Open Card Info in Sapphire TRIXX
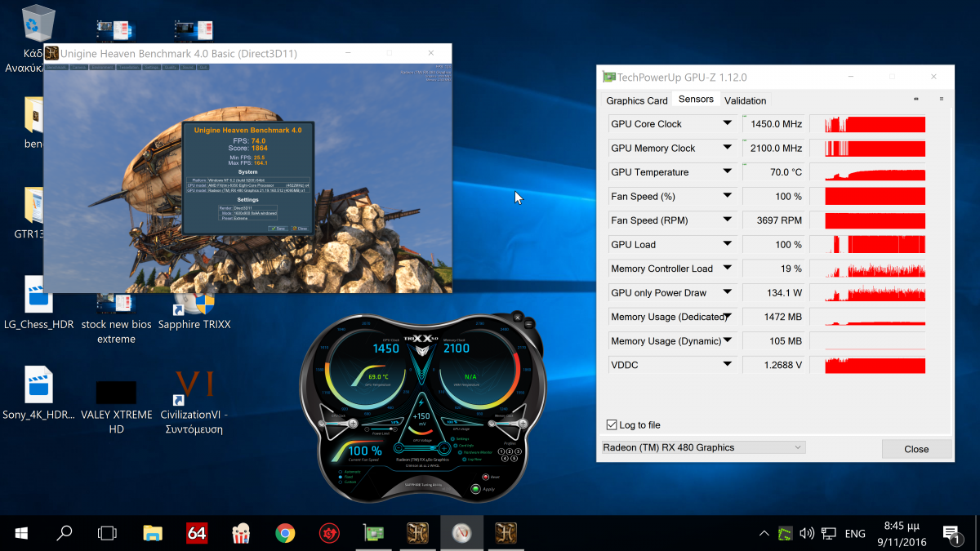The height and width of the screenshot is (551, 980). point(463,445)
